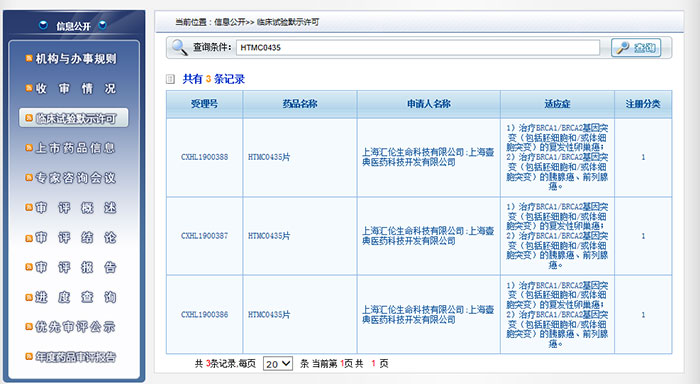Click the orange bullet icon beside 机构与办事规则
The height and width of the screenshot is (384, 700).
[x=29, y=58]
